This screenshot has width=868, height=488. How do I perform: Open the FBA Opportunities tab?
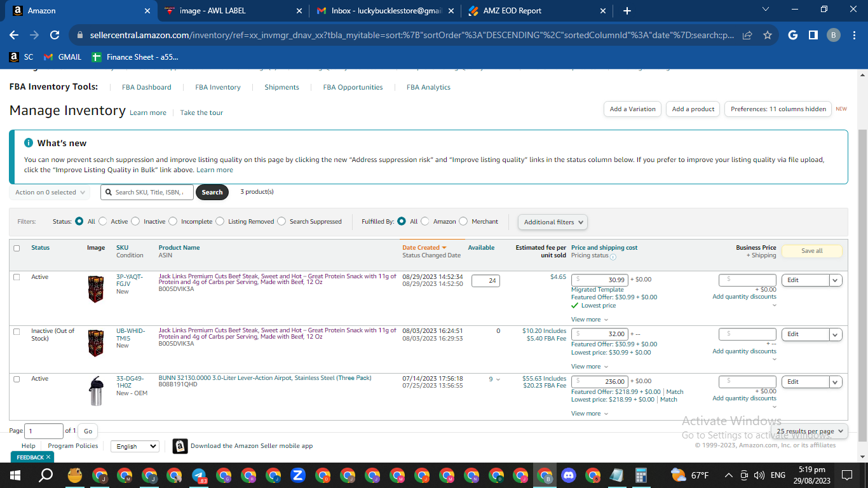353,87
